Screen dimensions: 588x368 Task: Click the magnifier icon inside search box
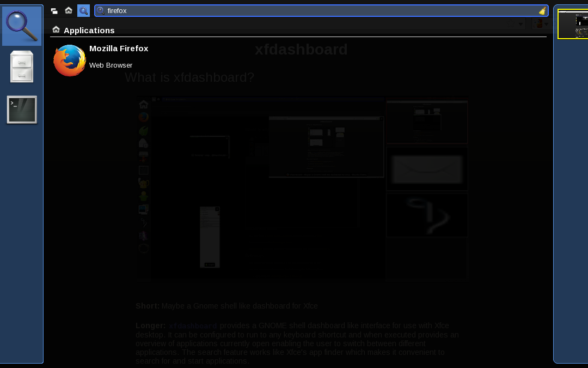(101, 10)
